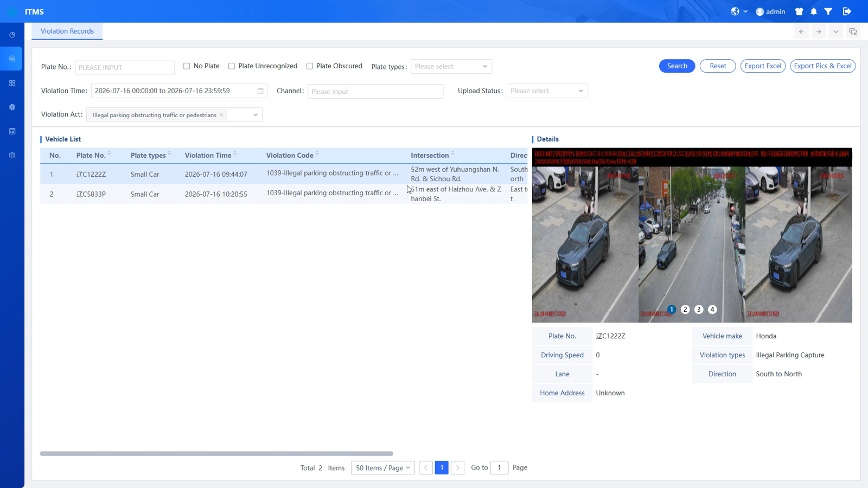Image resolution: width=868 pixels, height=488 pixels.
Task: Click the theme shirt icon
Action: (799, 11)
